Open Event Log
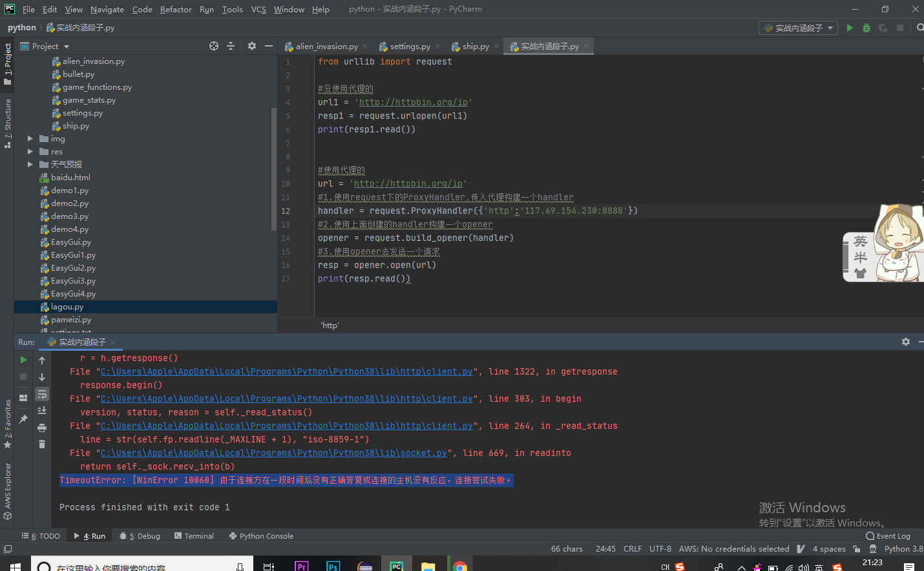 (888, 536)
